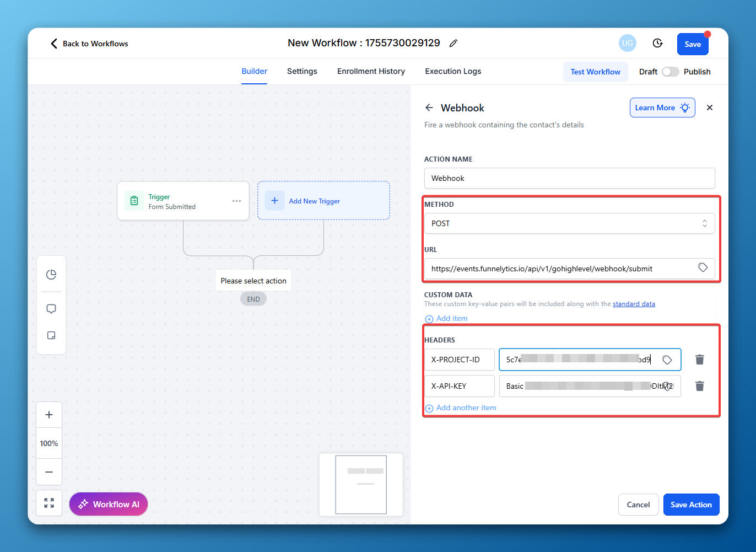Click the Form Submitted trigger icon
756x552 pixels.
coord(134,201)
